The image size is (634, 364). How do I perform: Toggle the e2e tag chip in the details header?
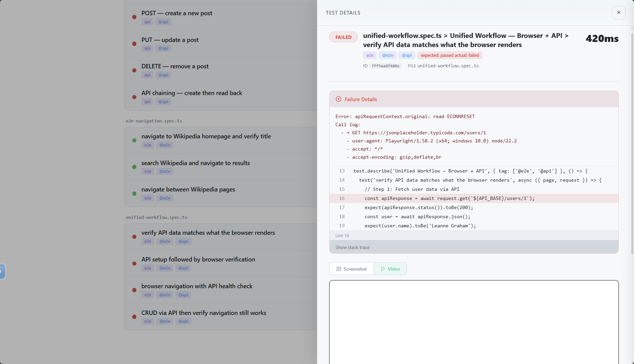369,55
